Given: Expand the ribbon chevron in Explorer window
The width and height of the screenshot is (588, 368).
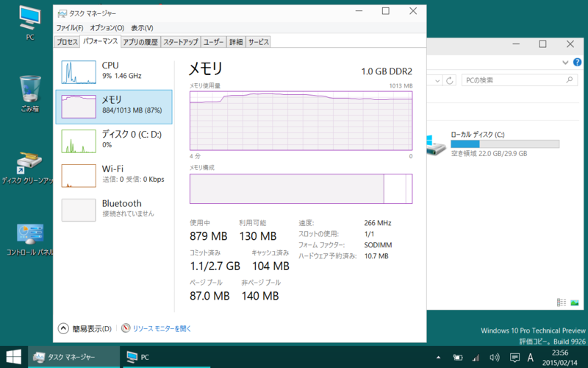Looking at the screenshot, I should [x=565, y=63].
